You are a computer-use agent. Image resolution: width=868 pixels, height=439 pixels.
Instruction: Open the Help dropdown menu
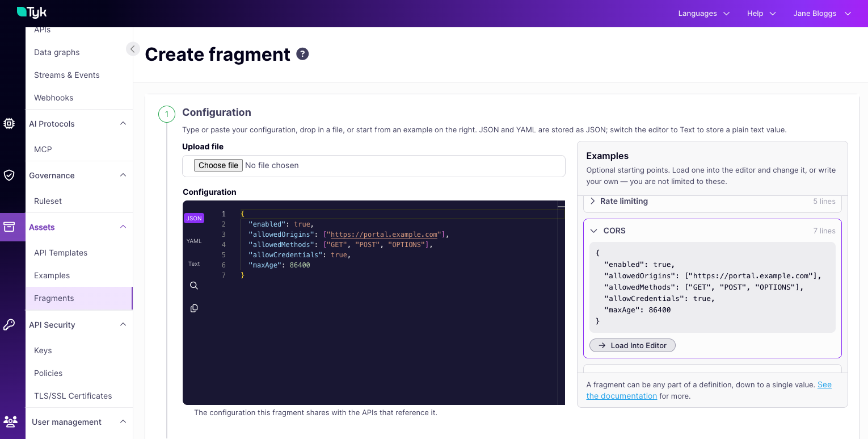[x=761, y=13]
